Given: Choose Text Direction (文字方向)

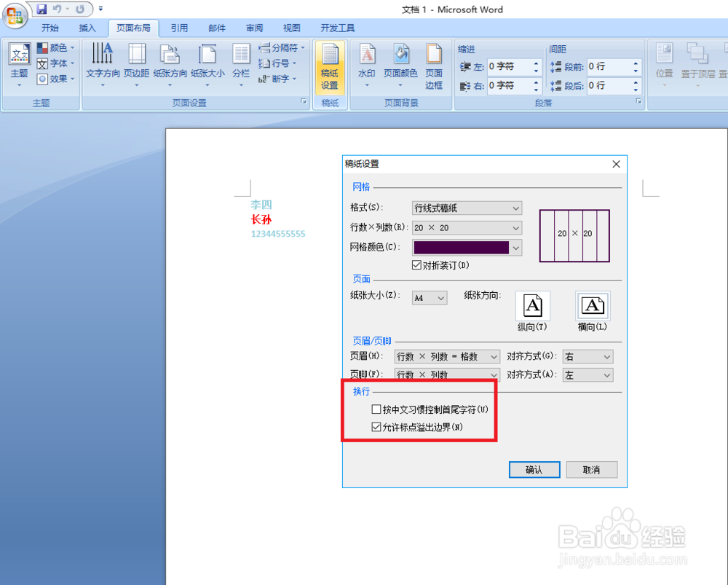Looking at the screenshot, I should point(103,65).
